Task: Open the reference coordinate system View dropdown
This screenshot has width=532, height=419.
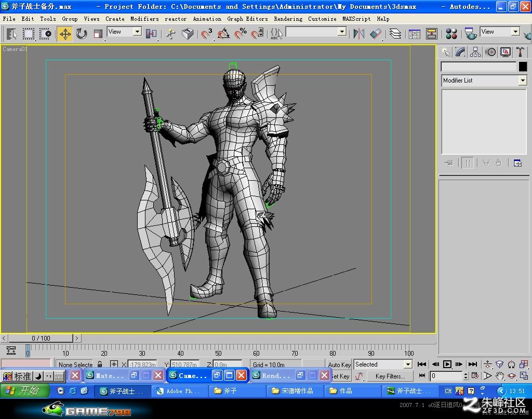Action: click(x=125, y=32)
